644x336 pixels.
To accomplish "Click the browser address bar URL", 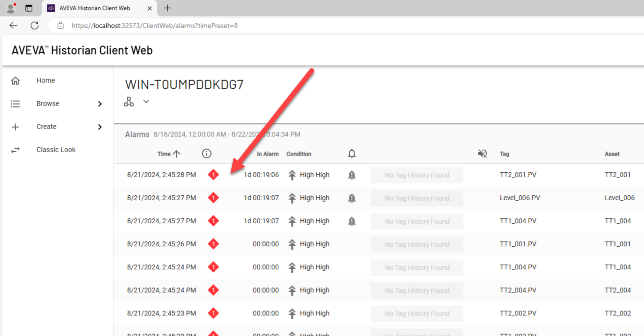I will click(x=154, y=26).
